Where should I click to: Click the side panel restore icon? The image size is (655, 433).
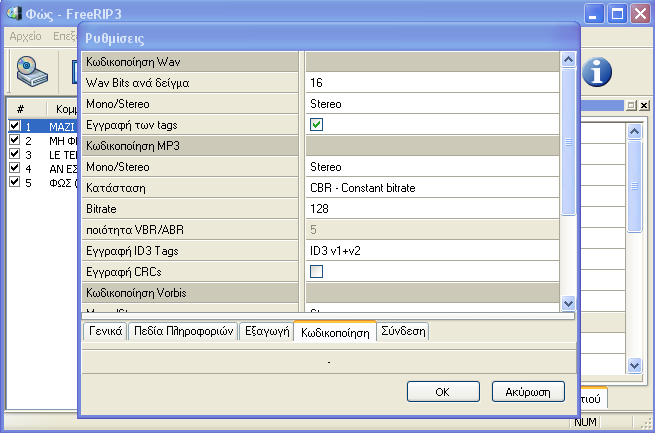click(x=631, y=105)
